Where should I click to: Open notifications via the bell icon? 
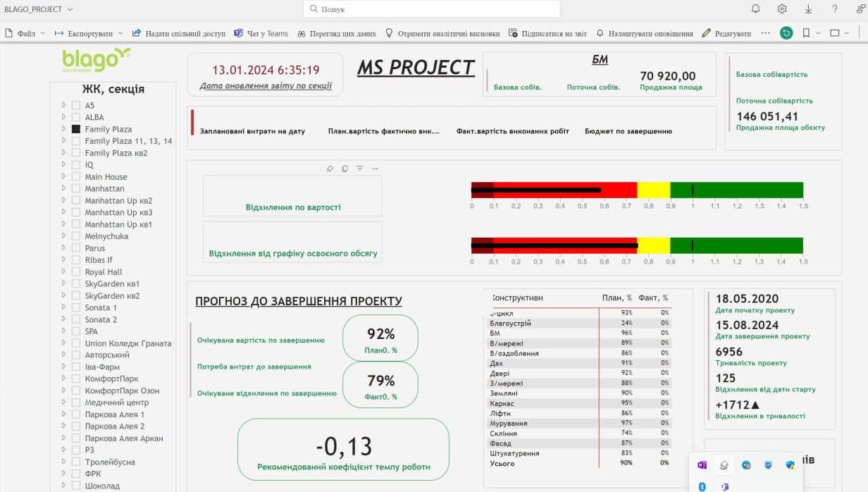(x=755, y=9)
